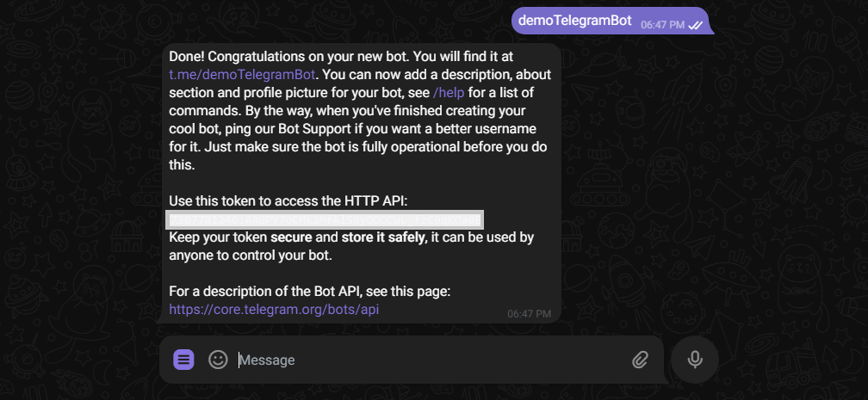This screenshot has height=400, width=868.
Task: Click the bold word 'secure' in message
Action: click(291, 238)
